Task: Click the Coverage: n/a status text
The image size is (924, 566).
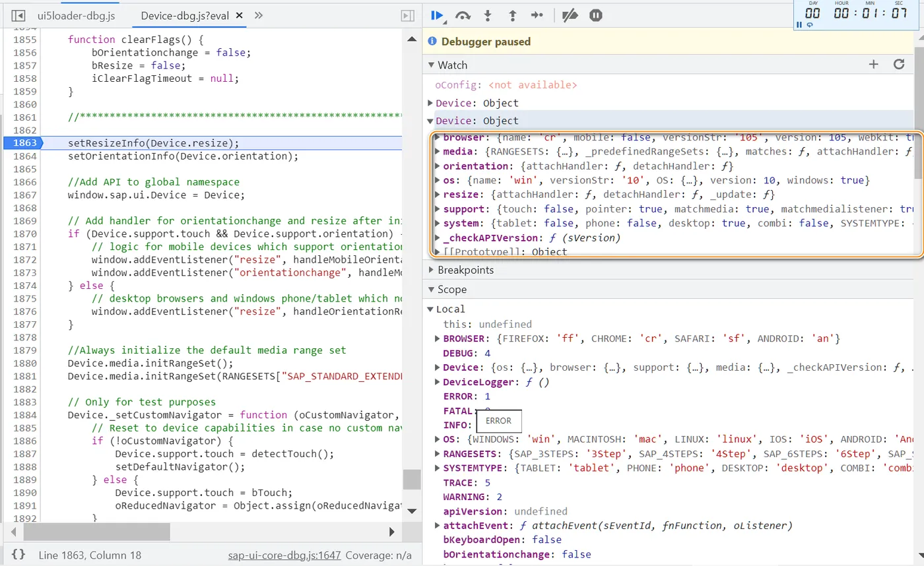Action: (x=379, y=555)
